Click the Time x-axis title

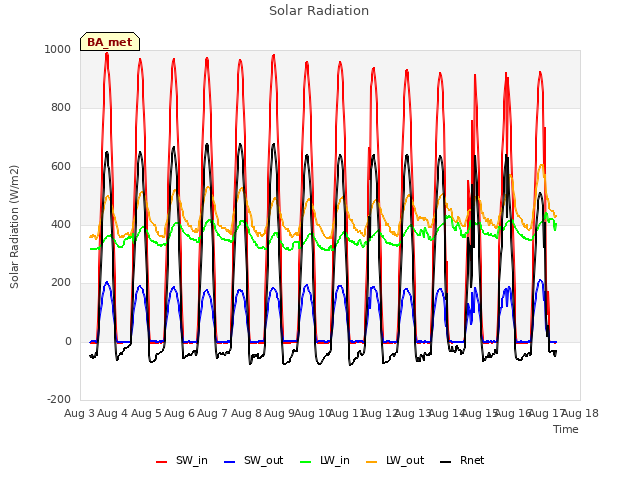(x=566, y=429)
